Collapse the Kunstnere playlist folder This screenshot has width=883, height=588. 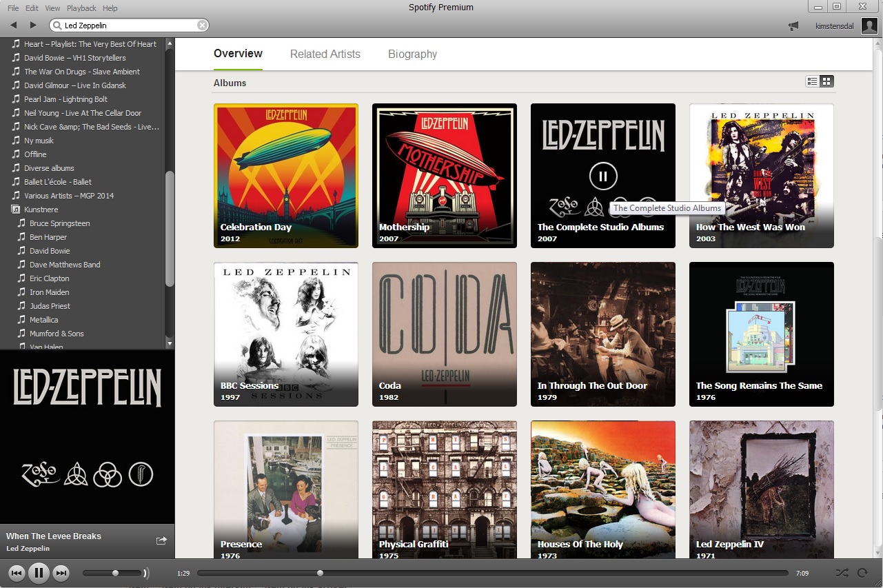15,210
